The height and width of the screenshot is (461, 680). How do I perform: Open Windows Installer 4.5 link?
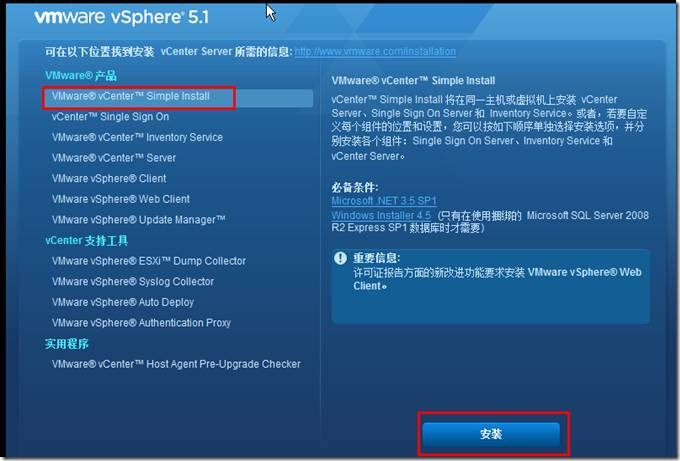(x=381, y=216)
